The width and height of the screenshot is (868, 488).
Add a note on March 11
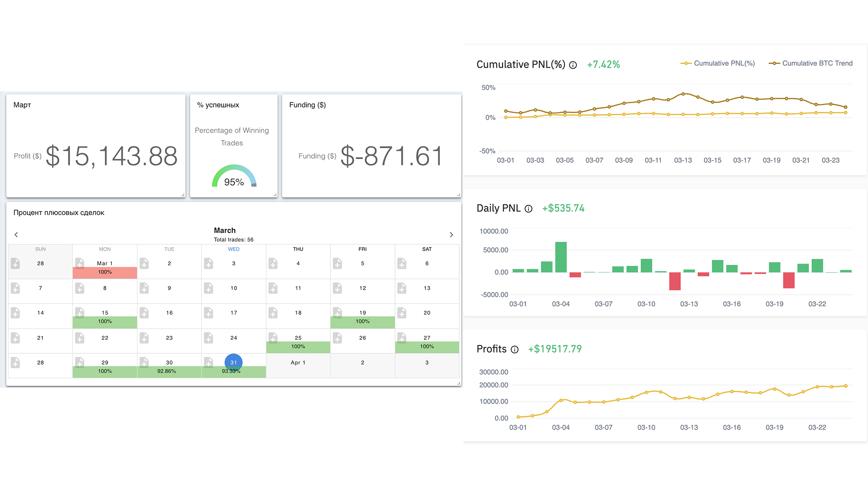[x=273, y=288]
